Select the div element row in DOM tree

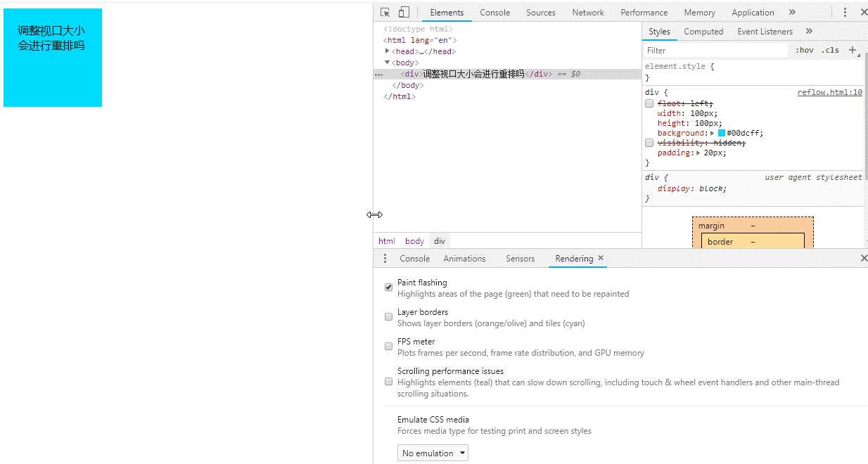point(507,74)
